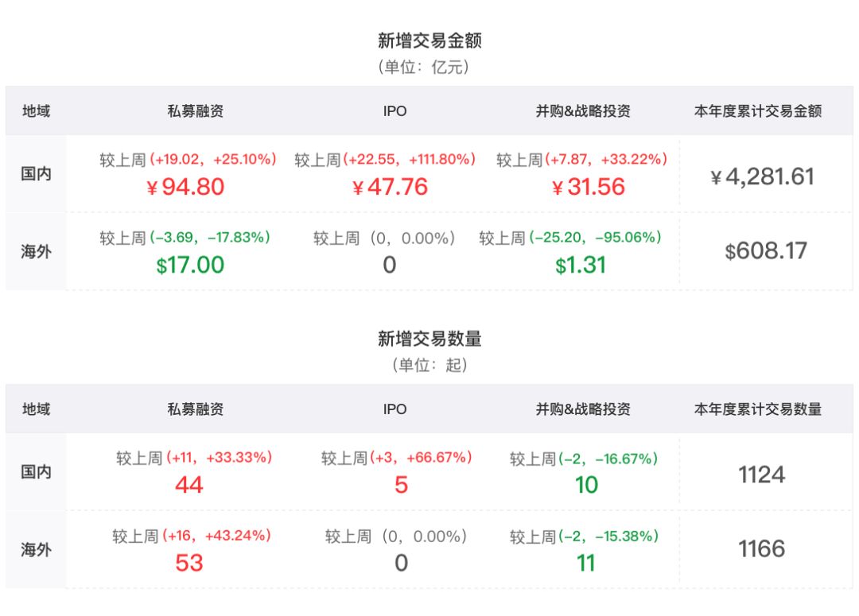
Task: Click the $1.31 overseas M&A amount
Action: pyautogui.click(x=581, y=265)
